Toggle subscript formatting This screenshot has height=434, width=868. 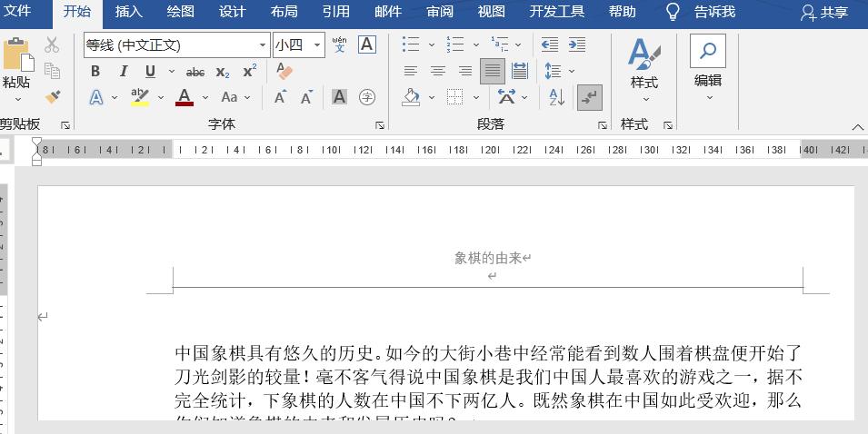pos(223,72)
